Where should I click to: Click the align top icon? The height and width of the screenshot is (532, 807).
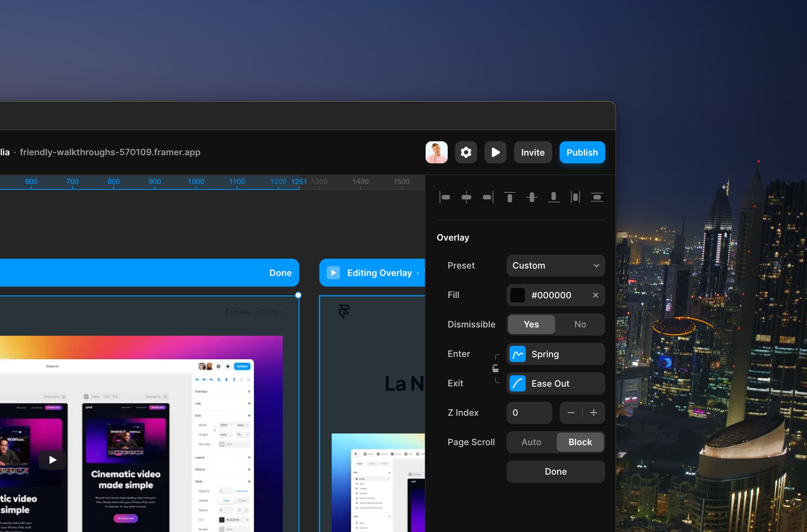tap(510, 198)
